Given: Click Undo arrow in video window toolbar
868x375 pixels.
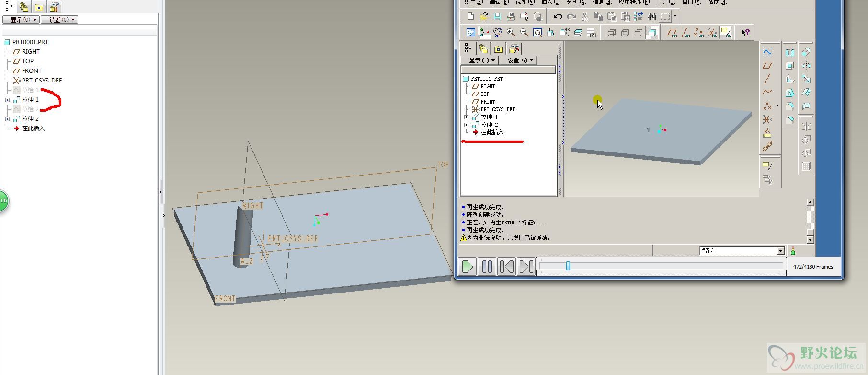Looking at the screenshot, I should coord(558,16).
